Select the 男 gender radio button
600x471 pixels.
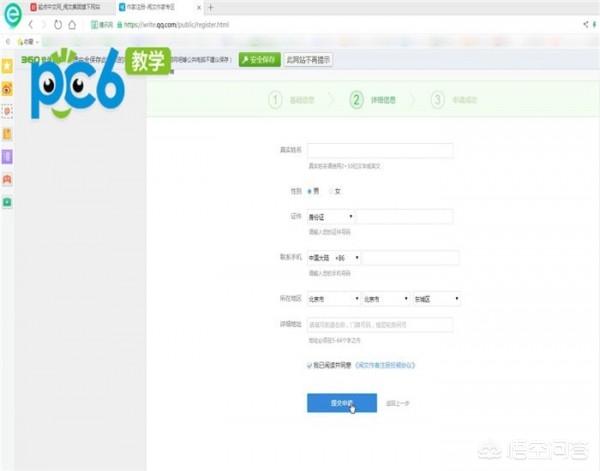pyautogui.click(x=311, y=190)
